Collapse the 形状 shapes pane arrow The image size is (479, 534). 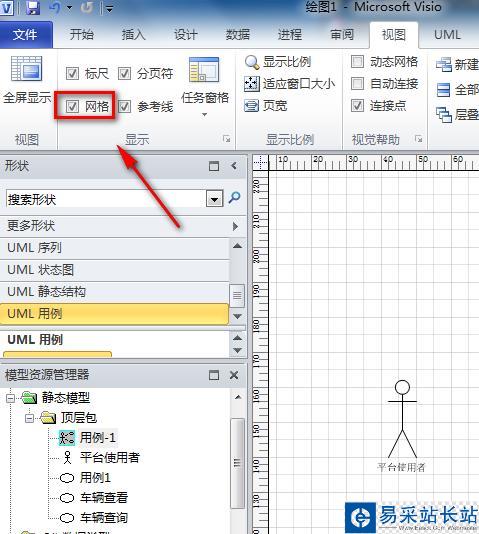pyautogui.click(x=234, y=166)
